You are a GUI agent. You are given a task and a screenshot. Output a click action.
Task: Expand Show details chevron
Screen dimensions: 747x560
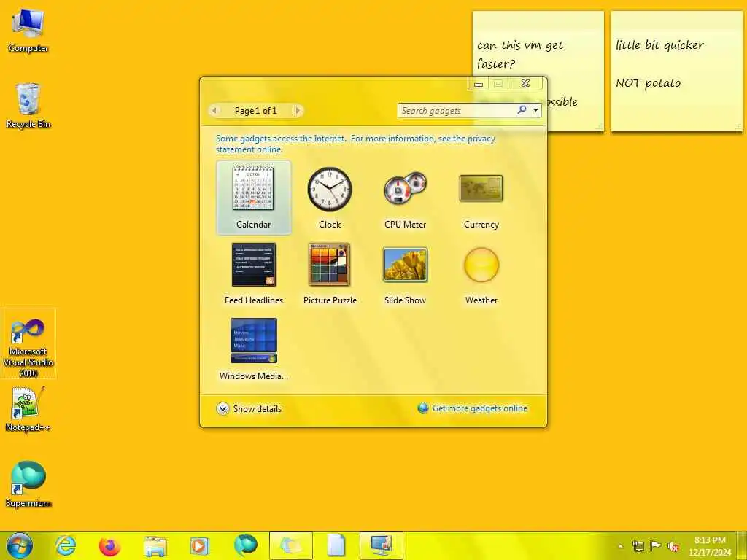click(x=222, y=408)
